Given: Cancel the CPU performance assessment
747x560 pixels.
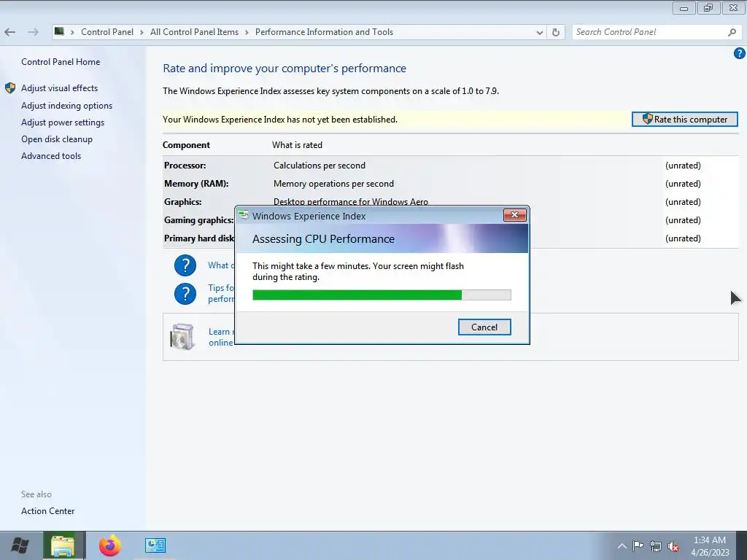Looking at the screenshot, I should 484,327.
